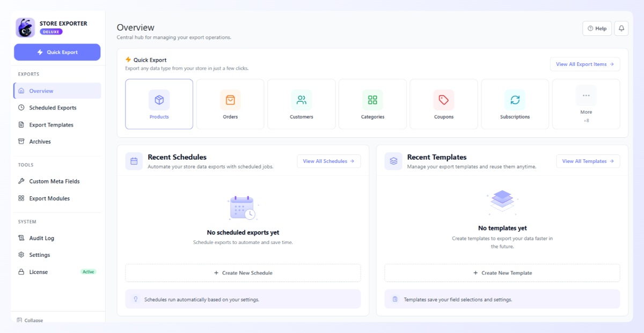
Task: Click the empty templates stack illustration
Action: [502, 202]
